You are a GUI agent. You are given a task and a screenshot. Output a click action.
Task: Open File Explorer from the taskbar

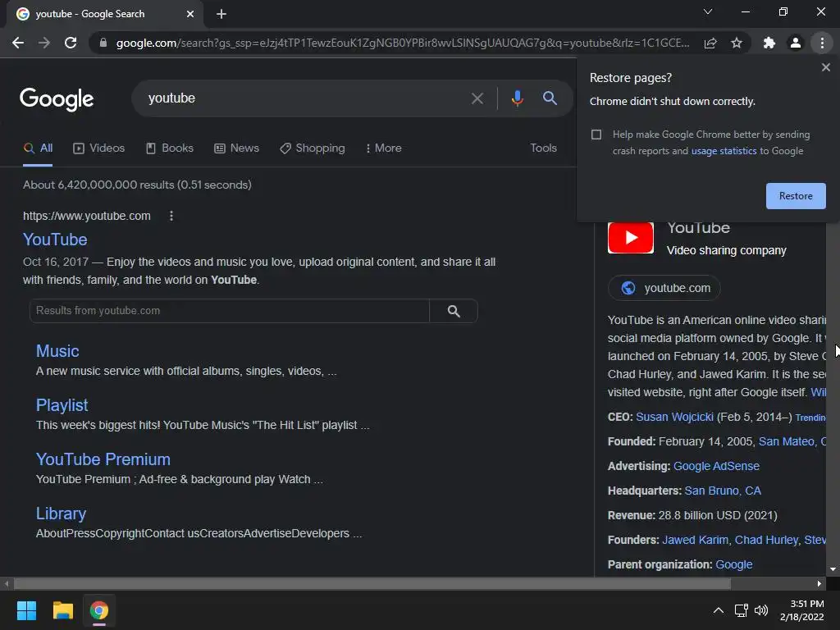pyautogui.click(x=62, y=610)
